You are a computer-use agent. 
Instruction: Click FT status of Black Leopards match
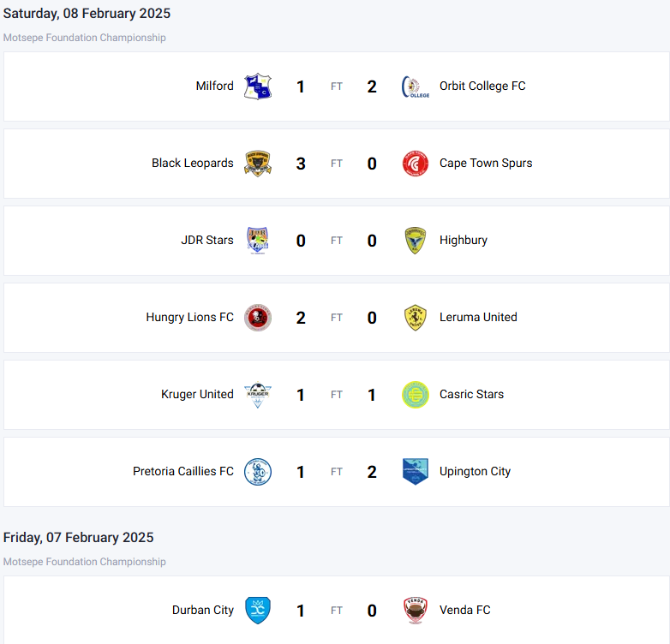click(x=337, y=164)
